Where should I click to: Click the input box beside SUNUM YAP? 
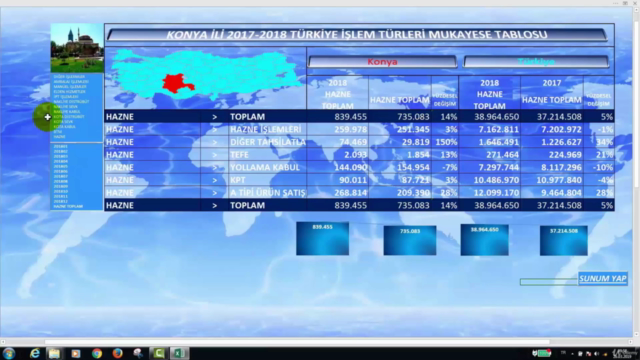tap(549, 282)
